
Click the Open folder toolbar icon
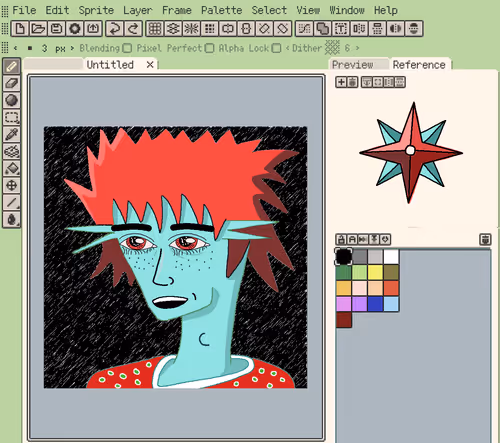click(x=38, y=29)
